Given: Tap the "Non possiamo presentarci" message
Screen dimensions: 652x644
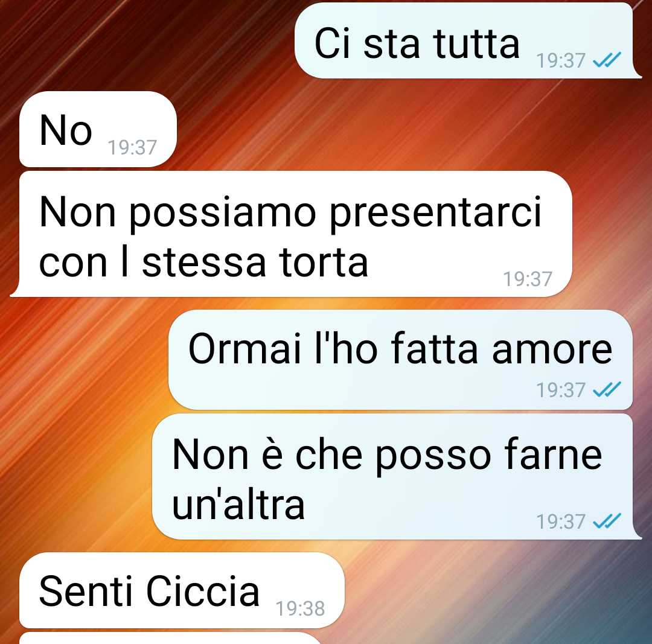Looking at the screenshot, I should [291, 234].
